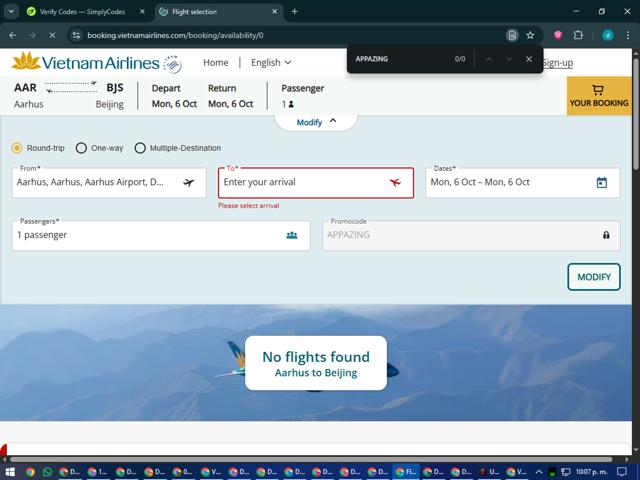Open the Windows Start menu
This screenshot has height=480, width=640.
click(10, 472)
